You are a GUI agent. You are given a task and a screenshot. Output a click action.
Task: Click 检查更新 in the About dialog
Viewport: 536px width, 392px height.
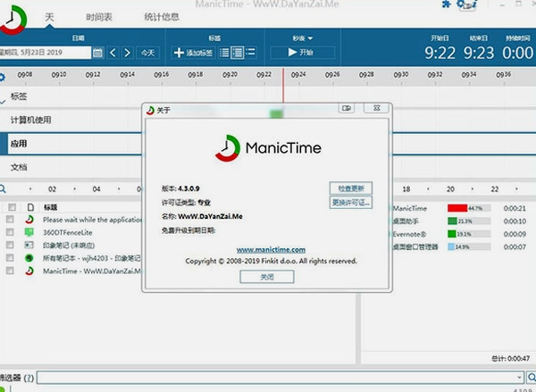(351, 188)
